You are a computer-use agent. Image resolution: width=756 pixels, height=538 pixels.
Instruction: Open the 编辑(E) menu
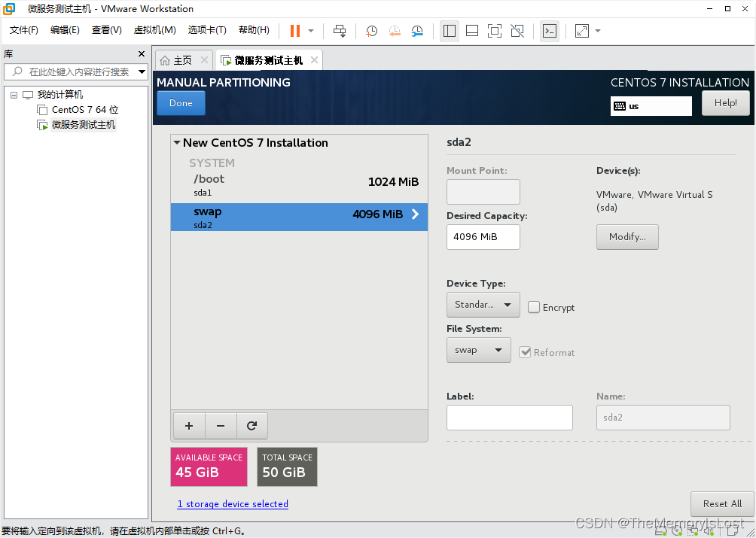[x=65, y=30]
